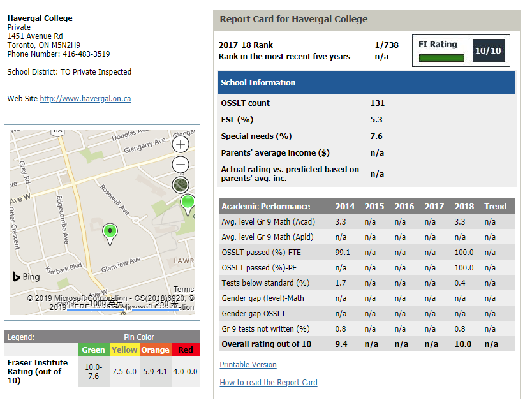Click the Grey Rd label on the map
Screen dimensions: 532x405
(25, 172)
